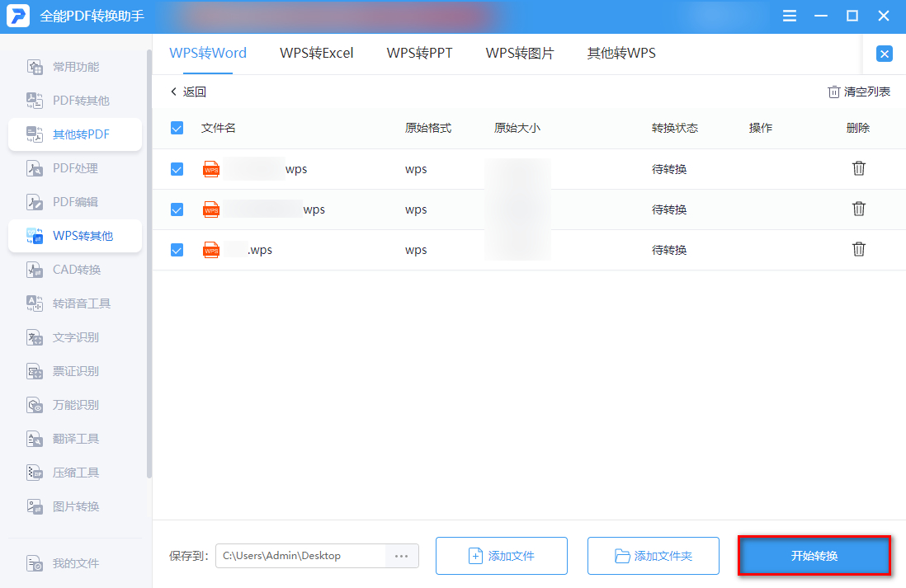Open the hamburger menu in title bar

tap(789, 15)
